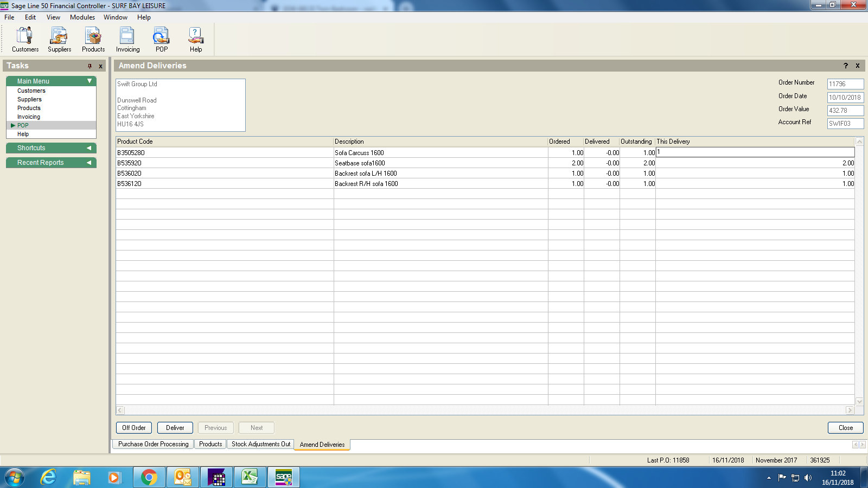868x488 pixels.
Task: Switch to the Products tab at the bottom
Action: click(x=210, y=444)
